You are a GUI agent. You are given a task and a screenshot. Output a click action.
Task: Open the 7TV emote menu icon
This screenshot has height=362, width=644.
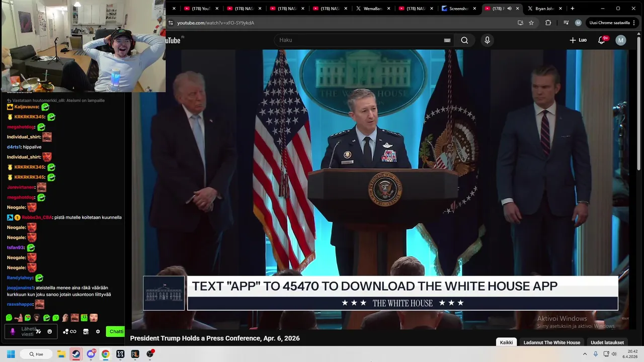tap(38, 331)
